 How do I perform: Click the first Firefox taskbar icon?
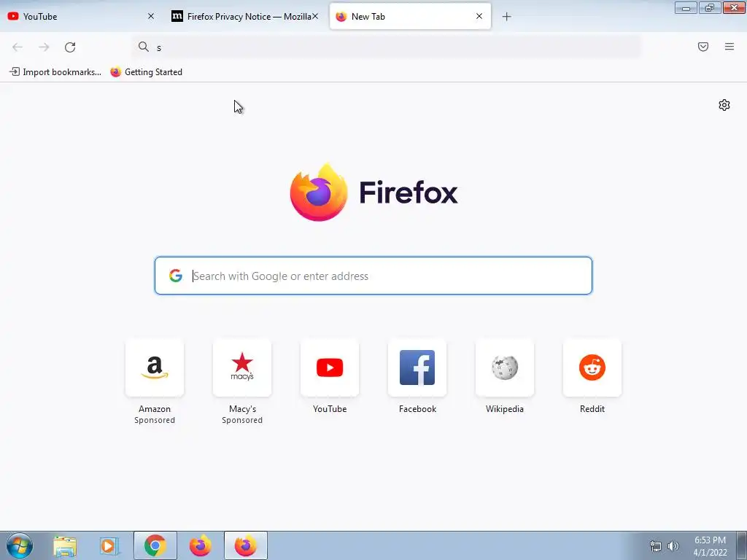(200, 545)
